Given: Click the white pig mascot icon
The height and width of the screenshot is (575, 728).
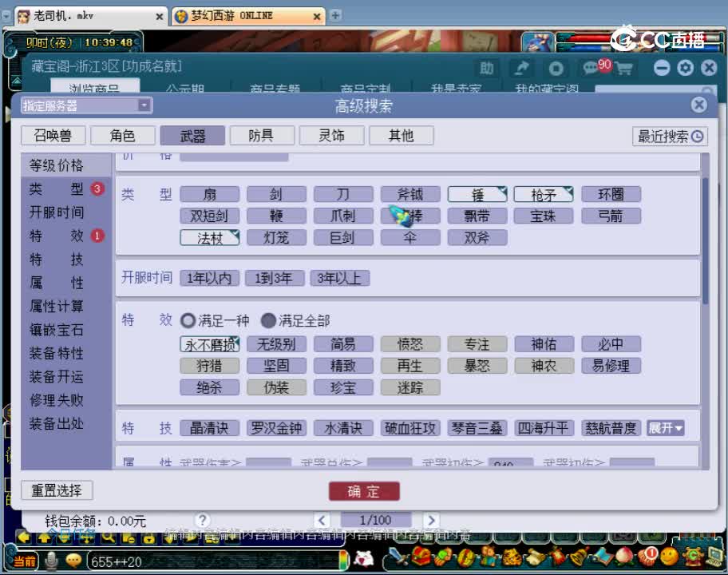Looking at the screenshot, I should [363, 559].
